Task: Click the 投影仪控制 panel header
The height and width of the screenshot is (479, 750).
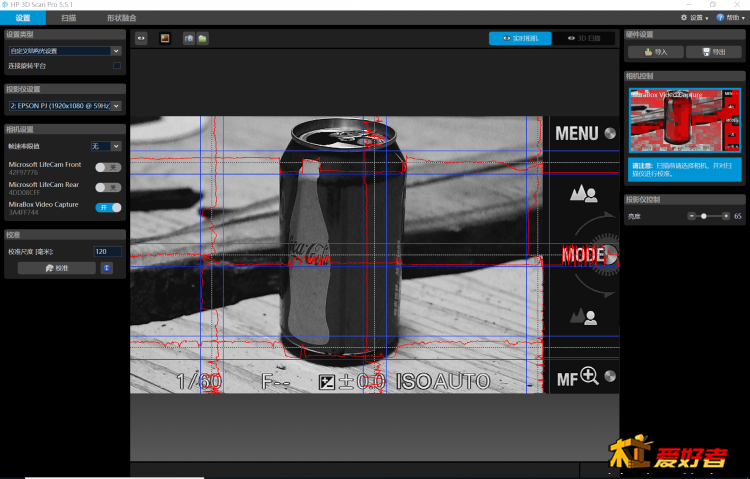Action: coord(684,200)
